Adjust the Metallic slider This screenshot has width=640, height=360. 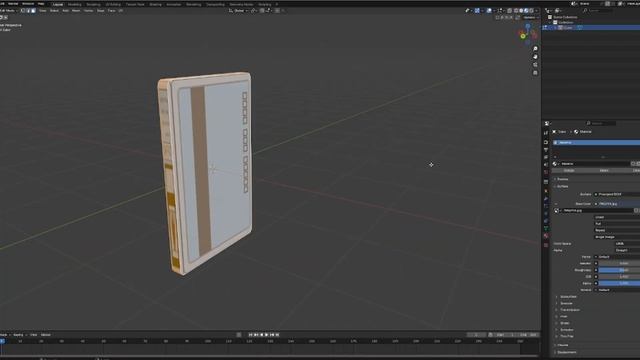click(x=619, y=263)
